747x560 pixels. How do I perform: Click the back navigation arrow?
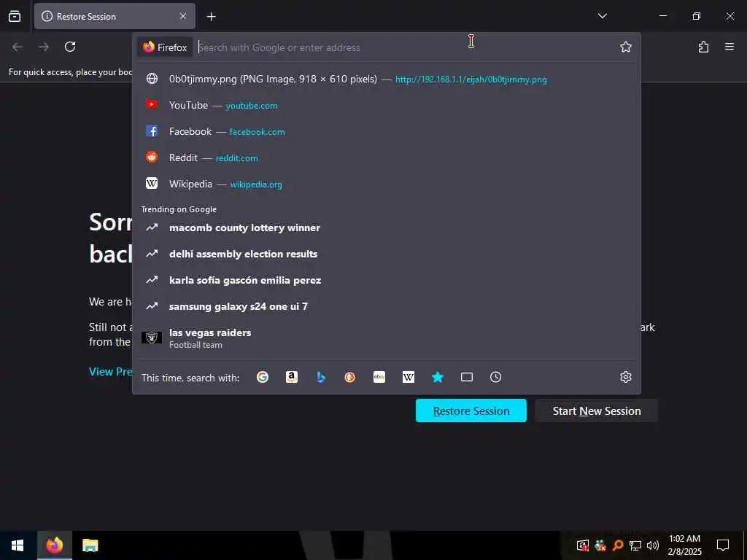coord(18,47)
